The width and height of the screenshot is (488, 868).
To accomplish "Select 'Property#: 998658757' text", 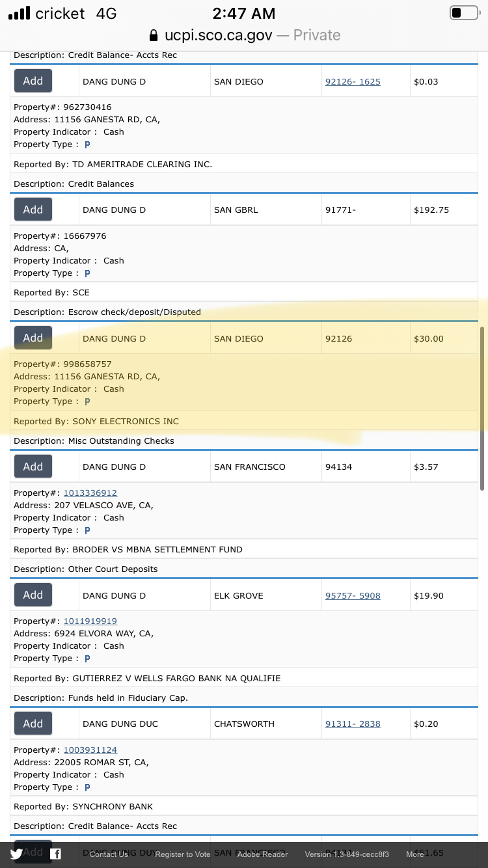I will (x=62, y=364).
